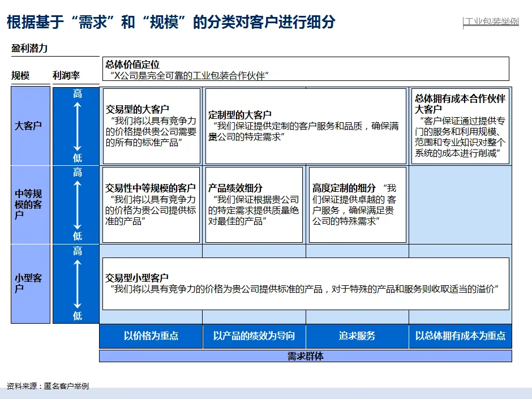Screen dimensions: 532x399
Task: Click the slide title about 需求 和 规模
Action: click(171, 22)
